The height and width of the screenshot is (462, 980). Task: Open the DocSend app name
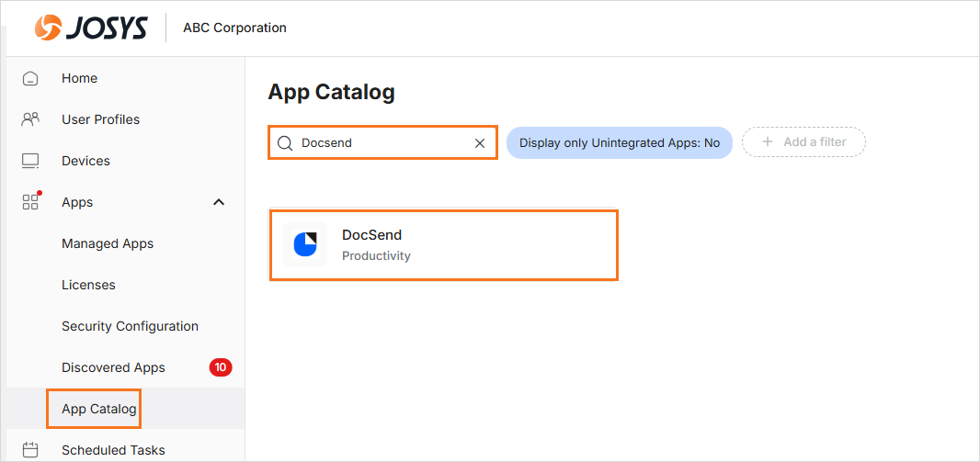[372, 235]
